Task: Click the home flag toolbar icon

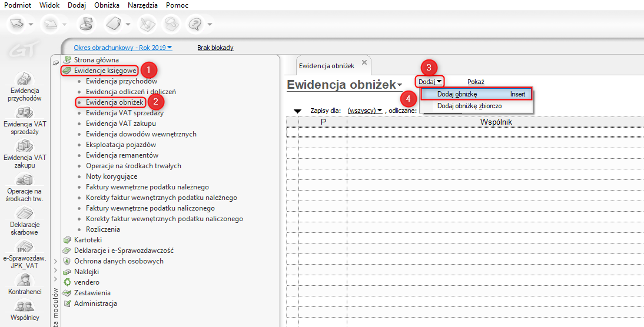Action: click(87, 24)
